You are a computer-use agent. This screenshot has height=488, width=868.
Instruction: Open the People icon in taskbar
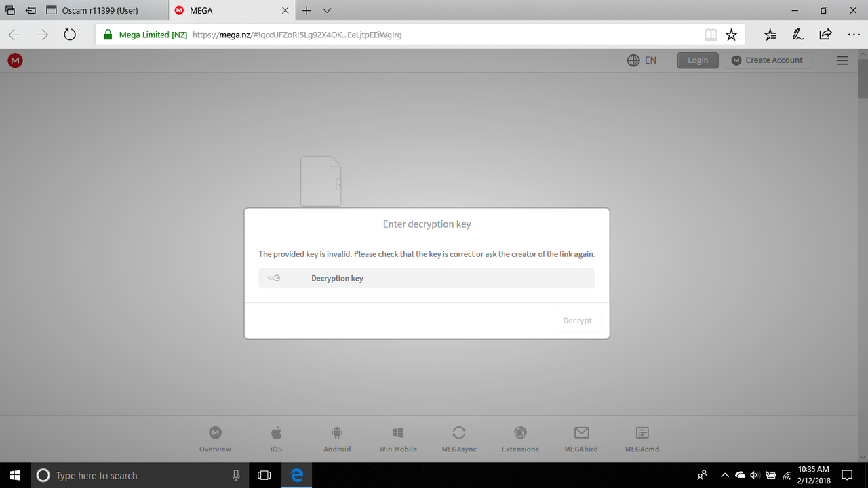tap(702, 475)
